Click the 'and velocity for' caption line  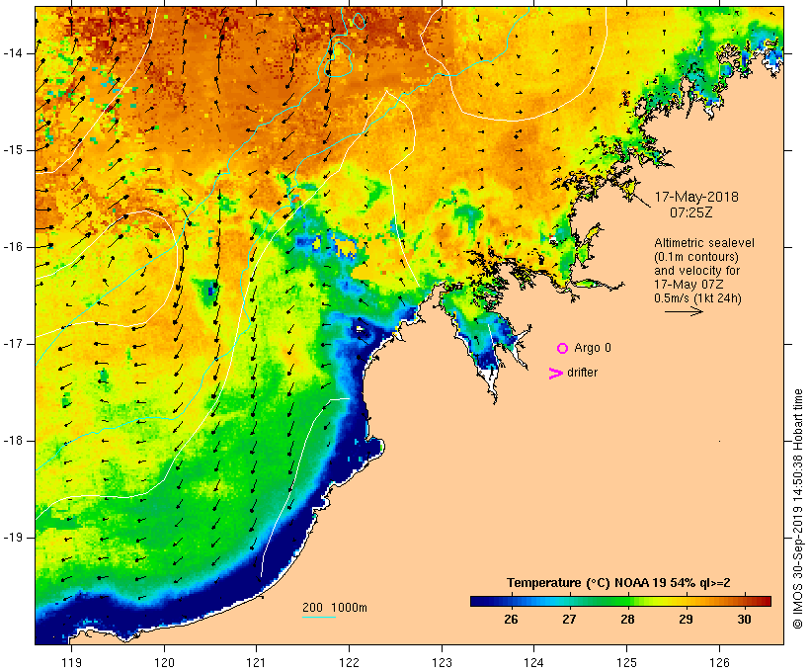click(696, 271)
